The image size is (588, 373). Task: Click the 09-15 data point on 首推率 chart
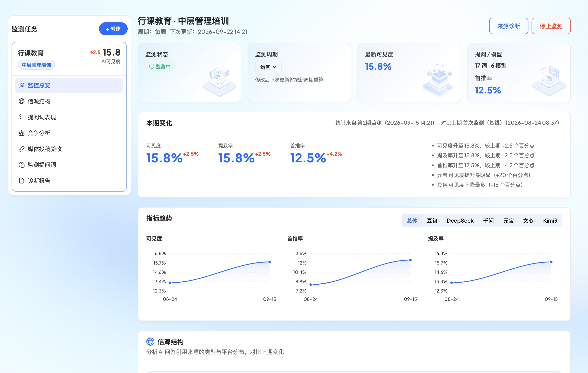click(x=410, y=260)
